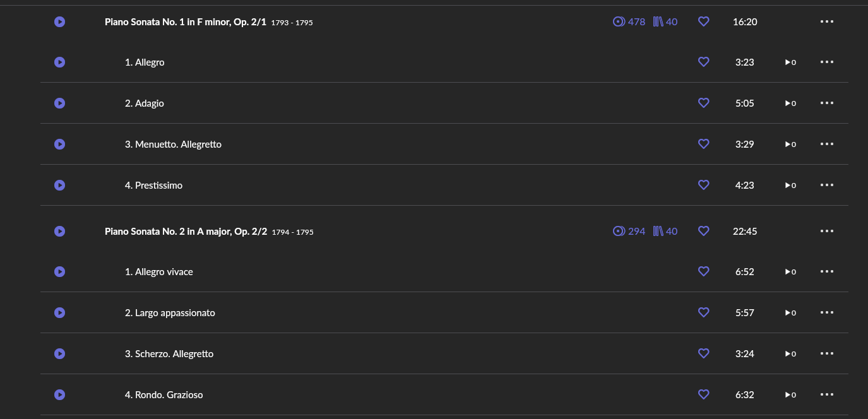Show more options for 4. Rondo. Grazioso
The height and width of the screenshot is (419, 868).
pos(827,395)
